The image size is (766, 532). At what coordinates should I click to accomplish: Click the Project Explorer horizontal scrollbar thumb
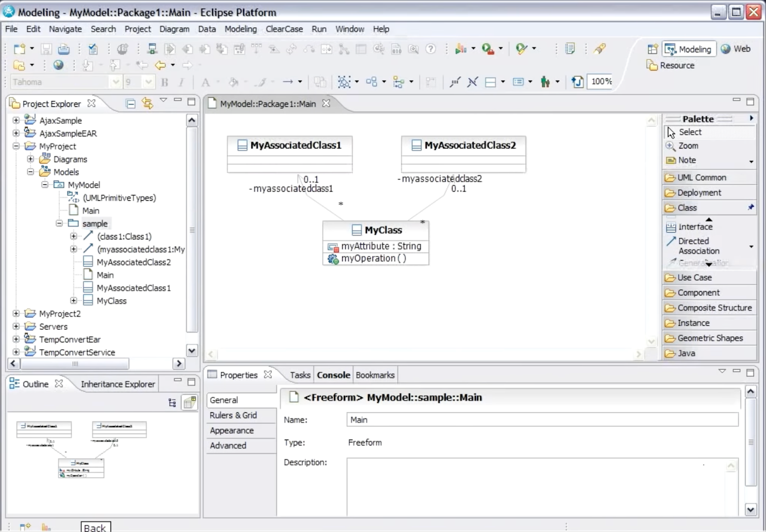coord(75,364)
